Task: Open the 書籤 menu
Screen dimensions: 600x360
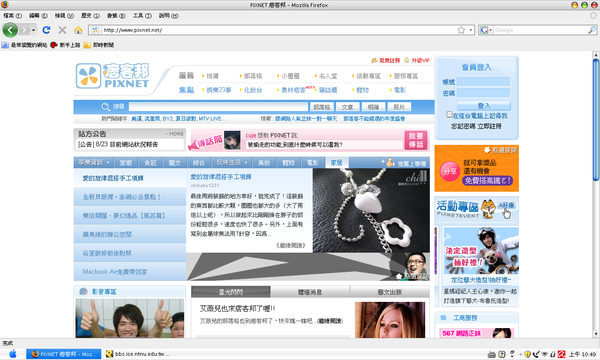Action: pos(116,16)
